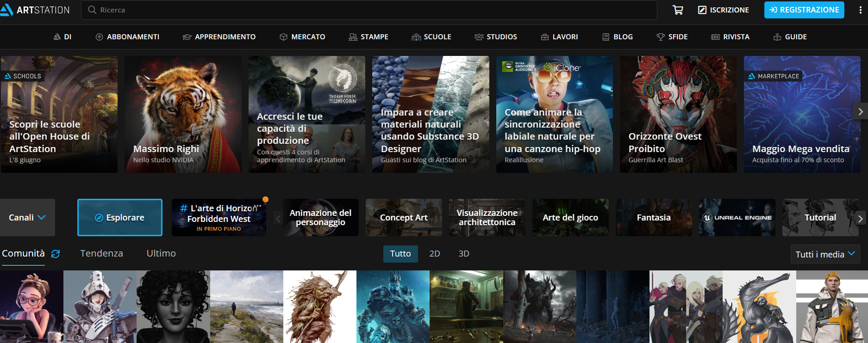This screenshot has height=343, width=868.
Task: Go to the SCUOLE schools page
Action: pos(431,37)
